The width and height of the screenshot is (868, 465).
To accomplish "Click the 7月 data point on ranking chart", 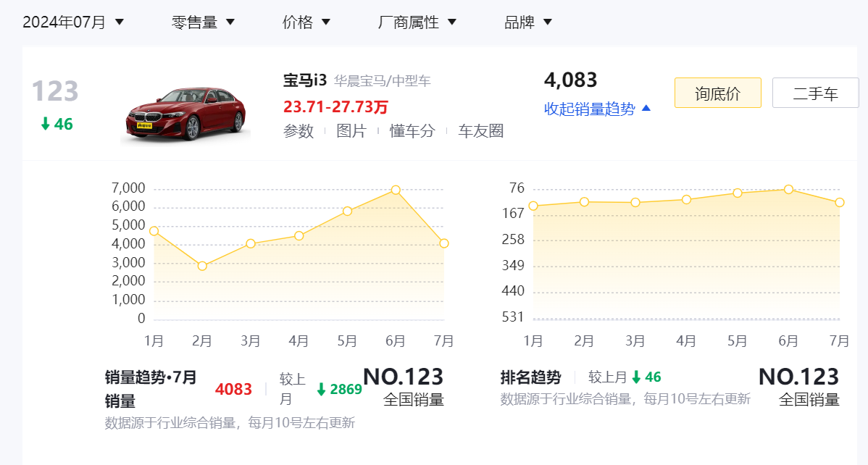I will (839, 203).
